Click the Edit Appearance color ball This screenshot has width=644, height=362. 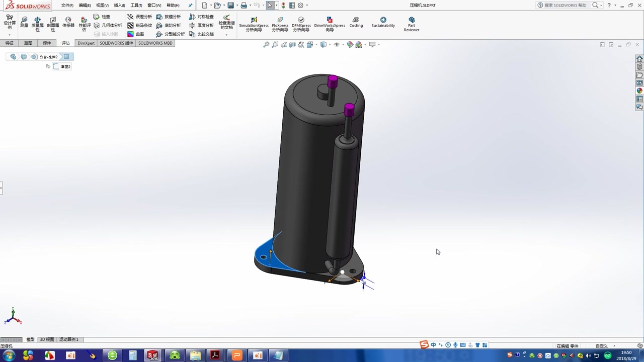click(350, 45)
